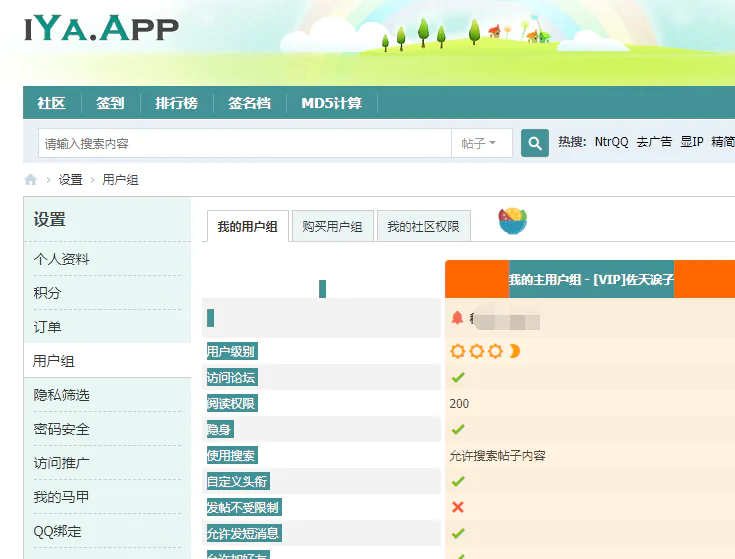Open the MD5计算 navigation item
Image resolution: width=735 pixels, height=559 pixels.
(x=331, y=103)
